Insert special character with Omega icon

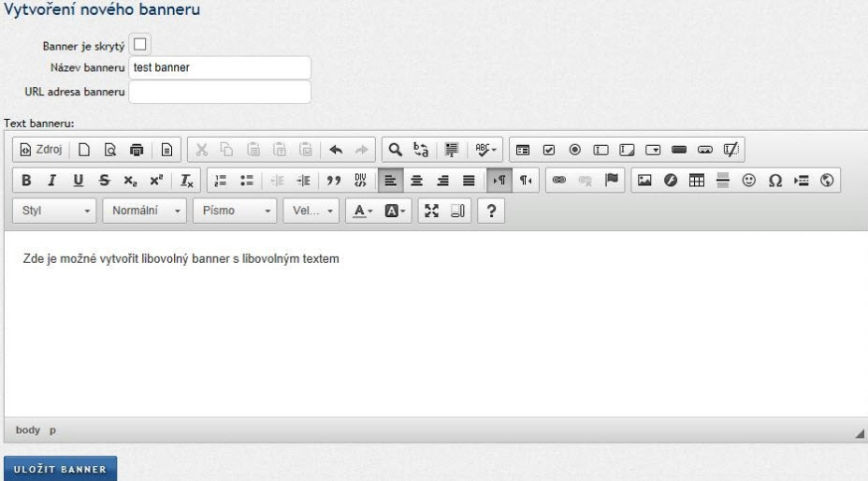[775, 181]
